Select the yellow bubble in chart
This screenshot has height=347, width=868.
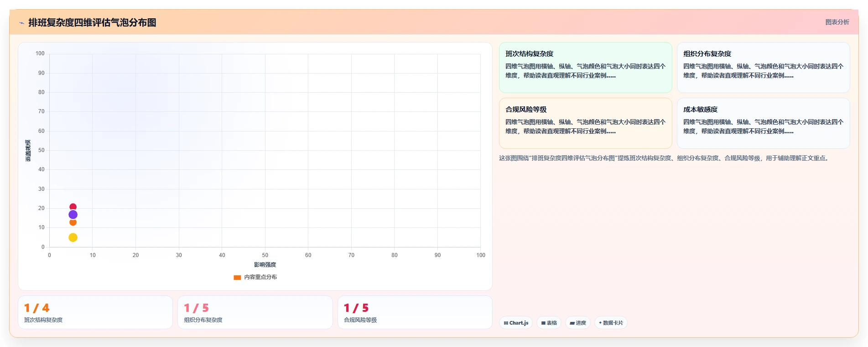click(73, 237)
